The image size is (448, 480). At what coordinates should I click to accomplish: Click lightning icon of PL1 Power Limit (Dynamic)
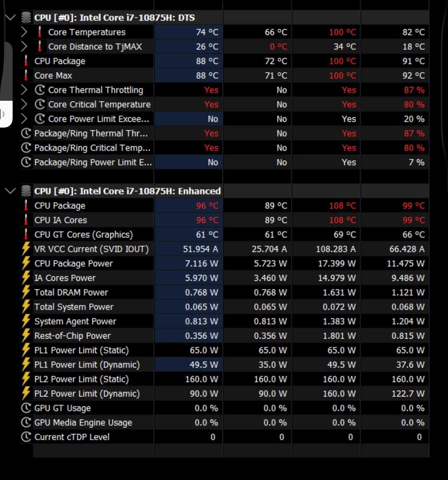click(x=26, y=365)
